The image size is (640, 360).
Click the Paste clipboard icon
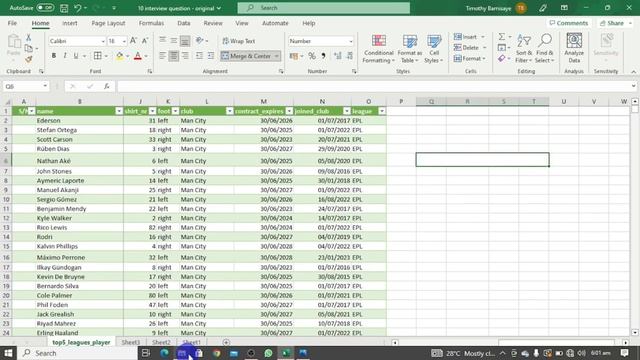(14, 42)
